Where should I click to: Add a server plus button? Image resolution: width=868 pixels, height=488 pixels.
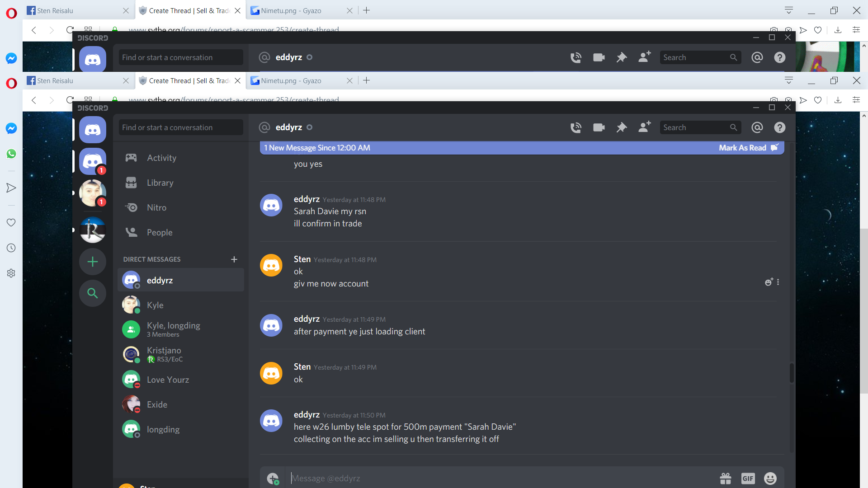93,262
